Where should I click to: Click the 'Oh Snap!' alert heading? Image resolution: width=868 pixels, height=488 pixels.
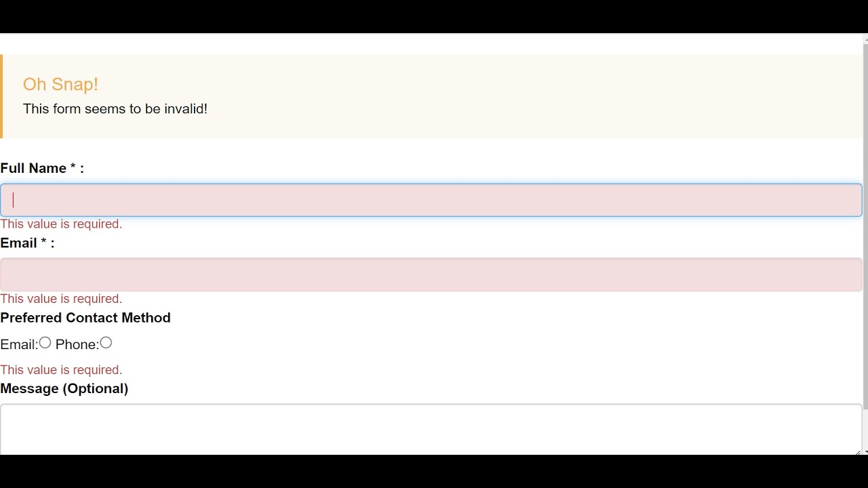pyautogui.click(x=60, y=84)
